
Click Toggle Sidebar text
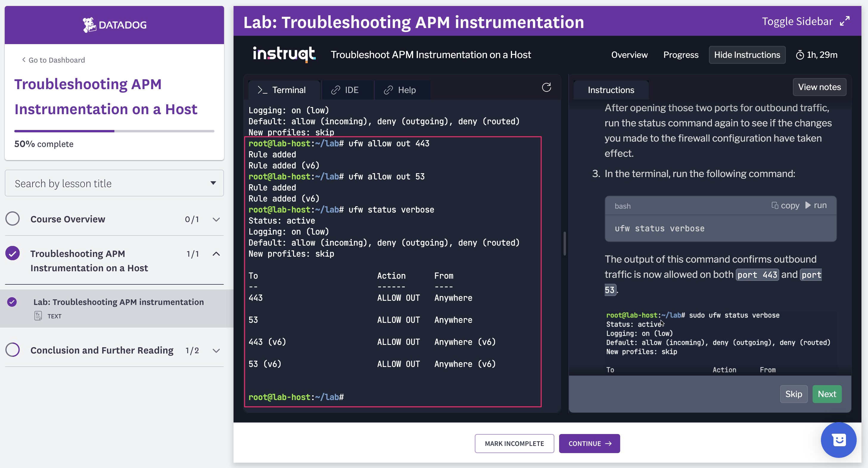coord(797,21)
